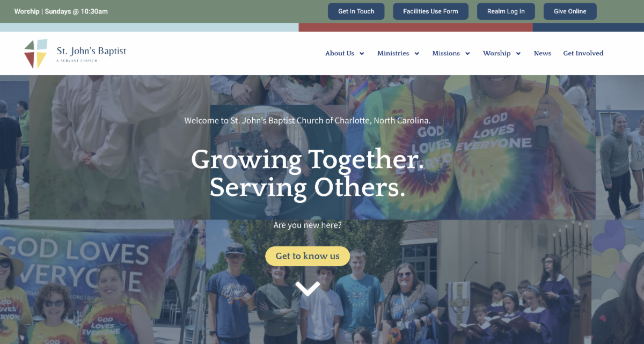Click the St. John's Baptist site title text
Viewport: 644px width, 344px height.
pos(92,52)
